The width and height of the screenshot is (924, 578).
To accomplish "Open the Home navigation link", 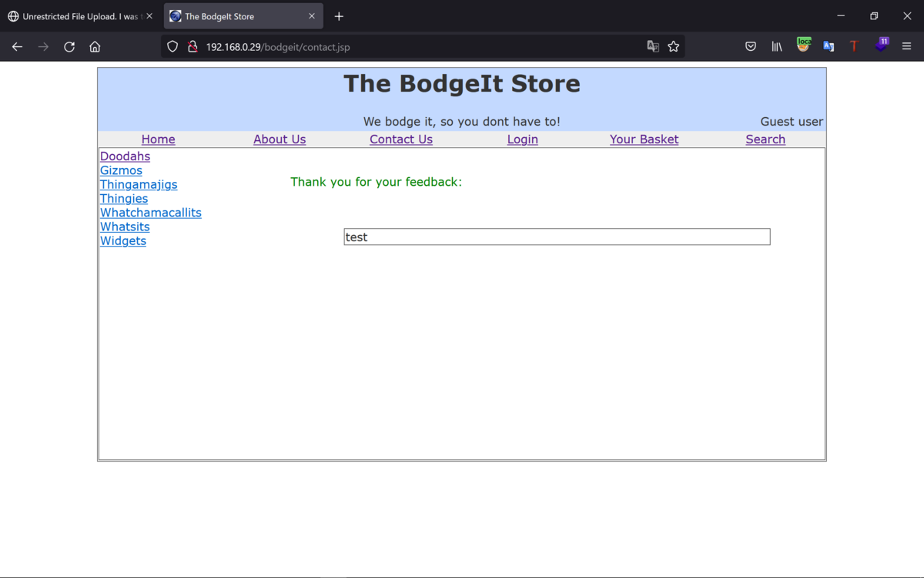I will pos(159,139).
